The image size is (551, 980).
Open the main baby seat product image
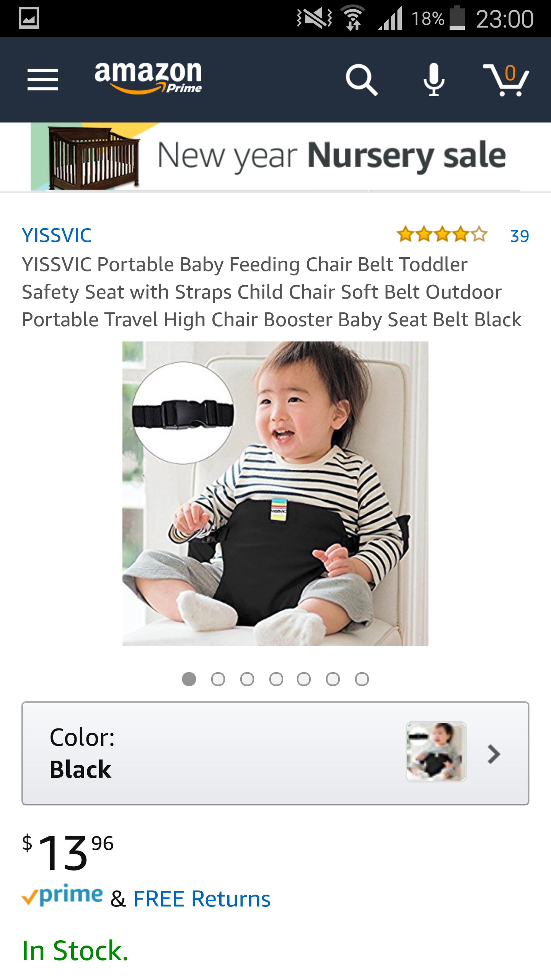[275, 494]
